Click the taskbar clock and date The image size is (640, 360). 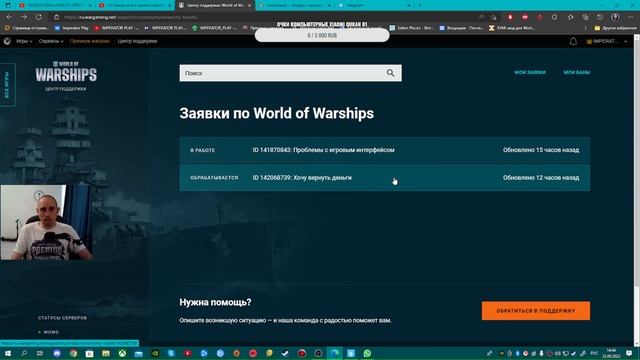point(611,353)
